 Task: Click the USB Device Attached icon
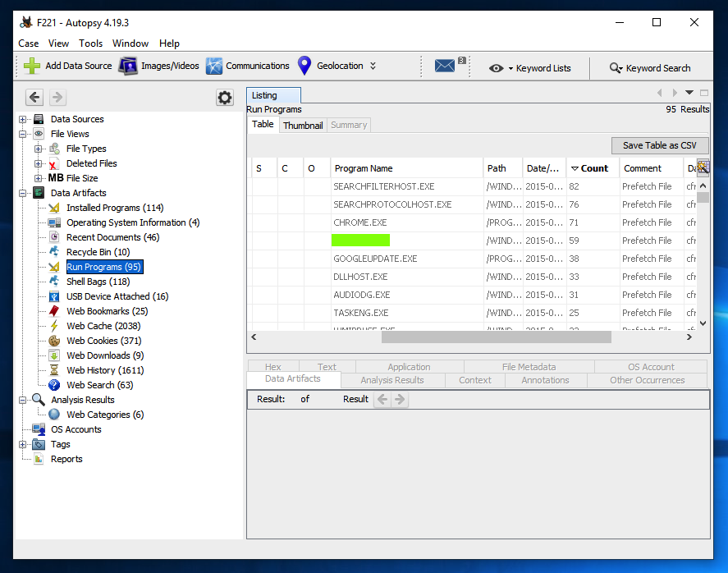[x=54, y=296]
